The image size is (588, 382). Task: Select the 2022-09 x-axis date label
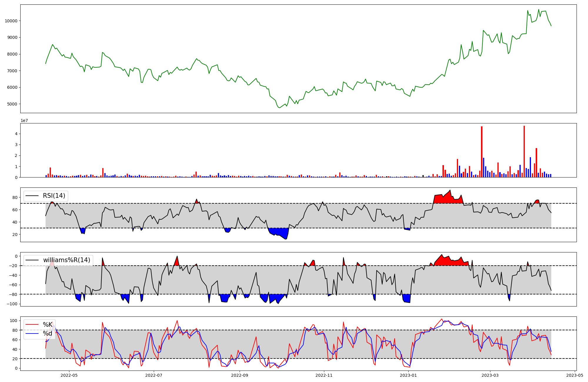[x=240, y=375]
